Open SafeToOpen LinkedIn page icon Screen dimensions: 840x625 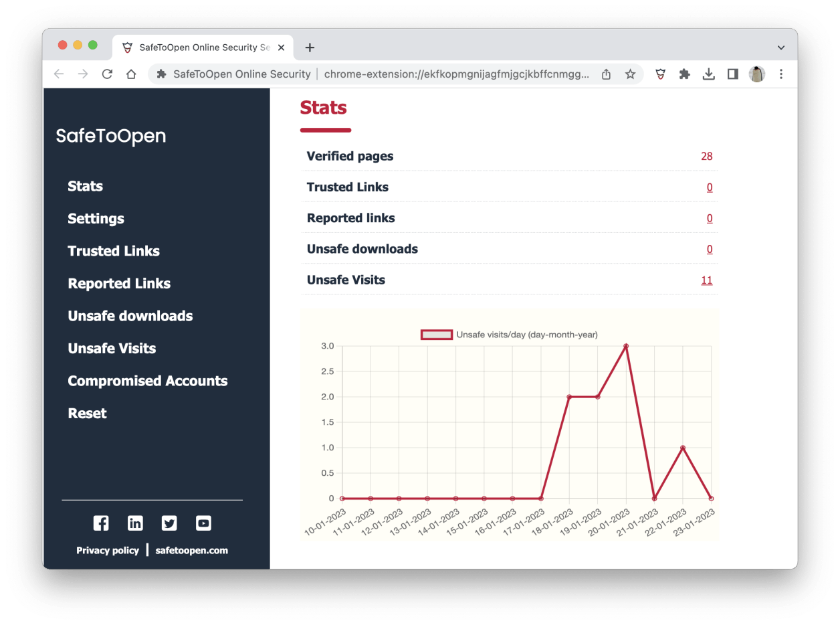pos(135,523)
